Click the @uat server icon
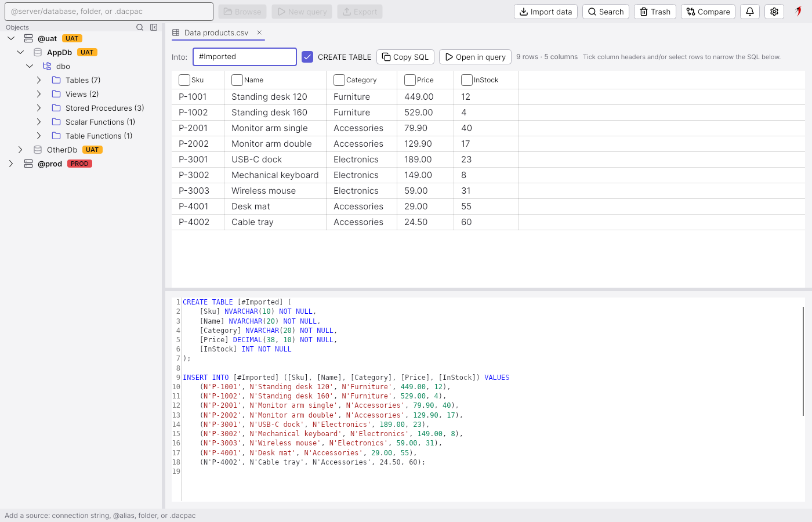812x522 pixels. point(28,38)
